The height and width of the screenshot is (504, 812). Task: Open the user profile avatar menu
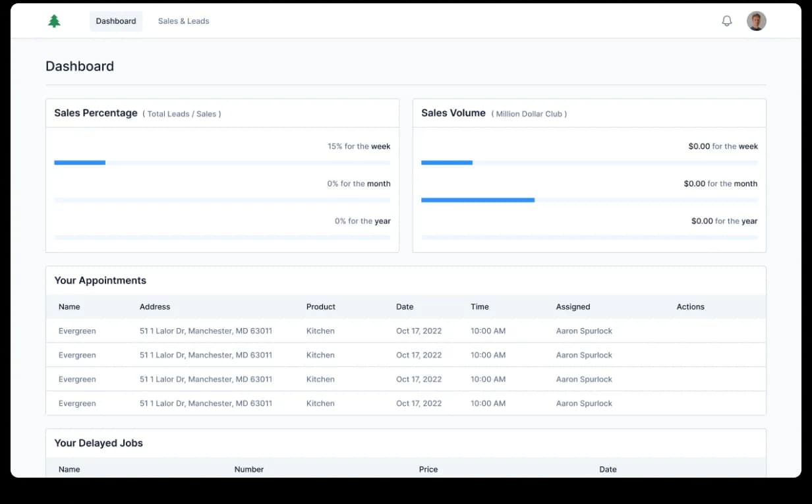(x=757, y=21)
